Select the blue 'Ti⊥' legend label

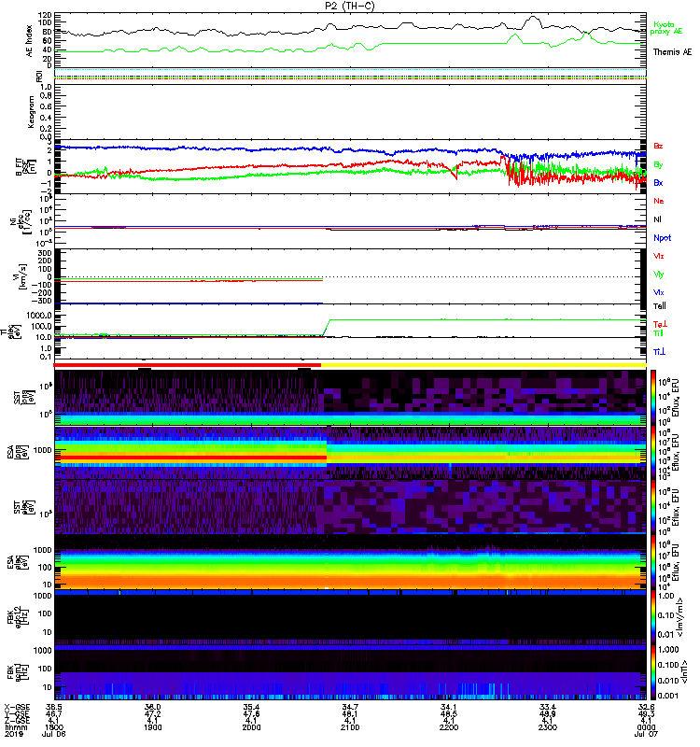click(x=659, y=352)
